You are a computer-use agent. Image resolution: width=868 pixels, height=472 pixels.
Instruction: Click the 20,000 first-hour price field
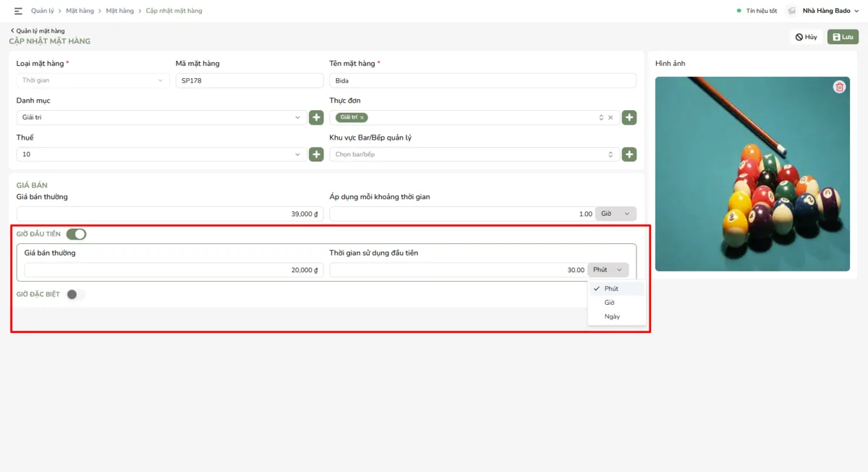click(174, 269)
